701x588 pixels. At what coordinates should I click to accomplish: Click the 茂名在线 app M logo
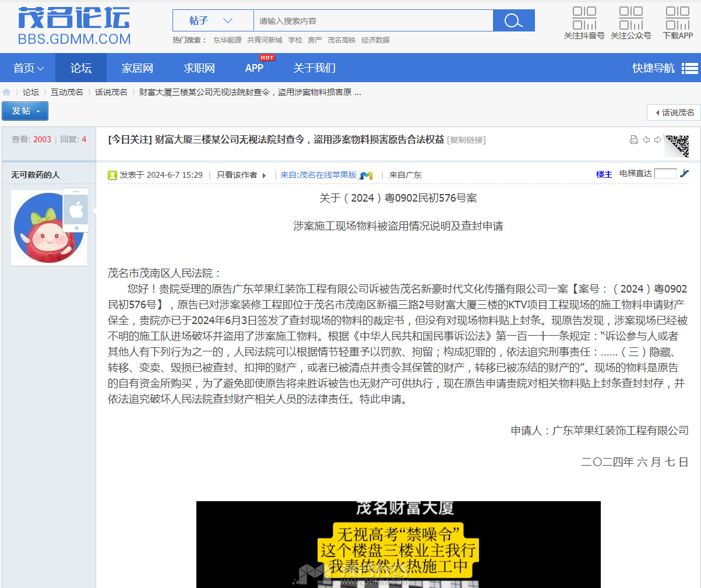pos(367,175)
